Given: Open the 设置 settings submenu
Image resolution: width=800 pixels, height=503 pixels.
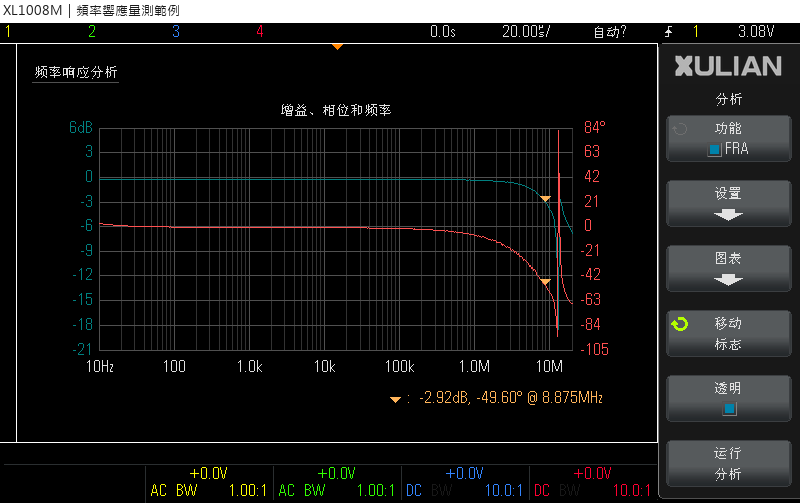Looking at the screenshot, I should coord(729,203).
